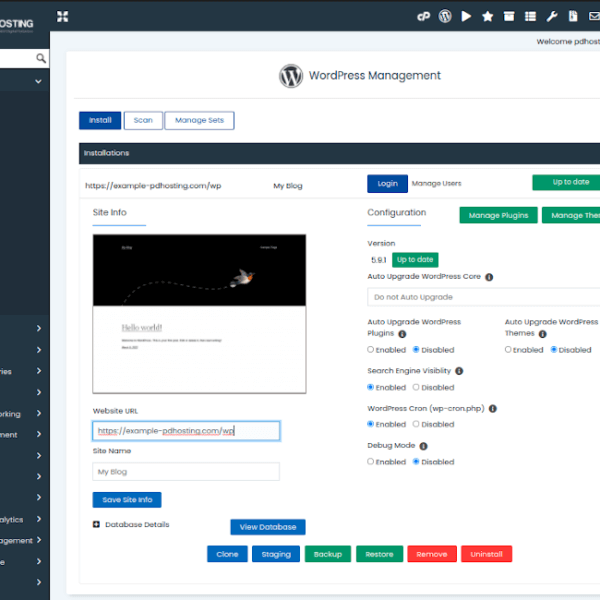The image size is (600, 600).
Task: Click the Clone button
Action: coord(227,554)
